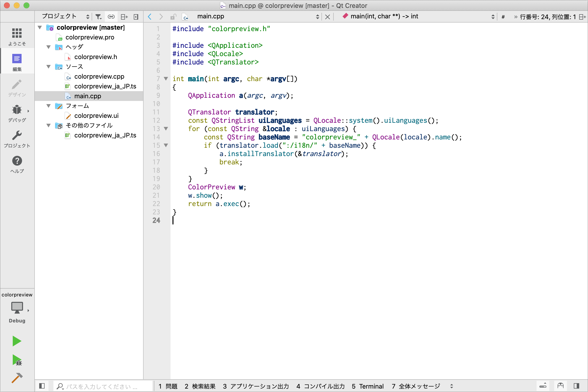
Task: Select colorpreview.pro in the project tree
Action: [90, 37]
